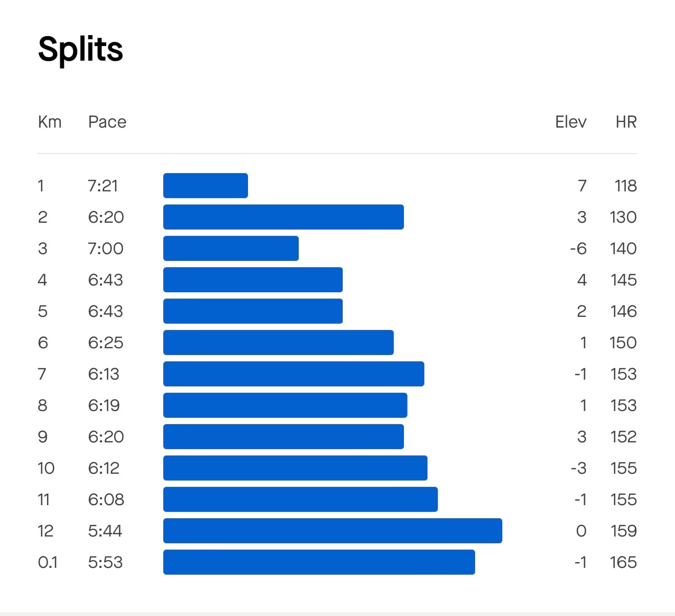Select the pace bar for kilometer 1

[206, 186]
